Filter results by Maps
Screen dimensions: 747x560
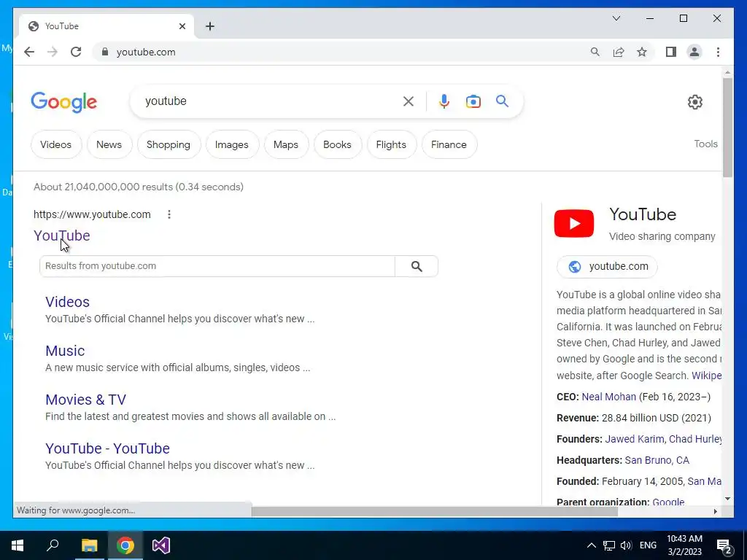(286, 145)
